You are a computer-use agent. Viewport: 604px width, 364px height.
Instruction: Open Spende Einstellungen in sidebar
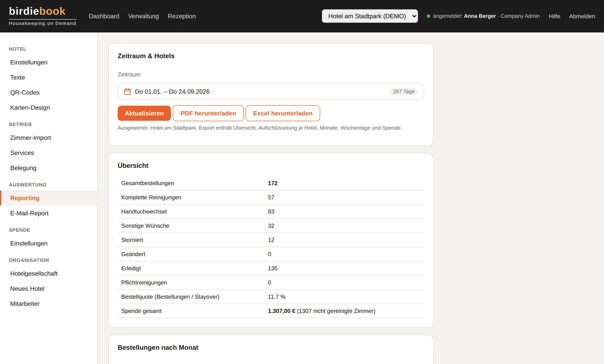pyautogui.click(x=49, y=243)
